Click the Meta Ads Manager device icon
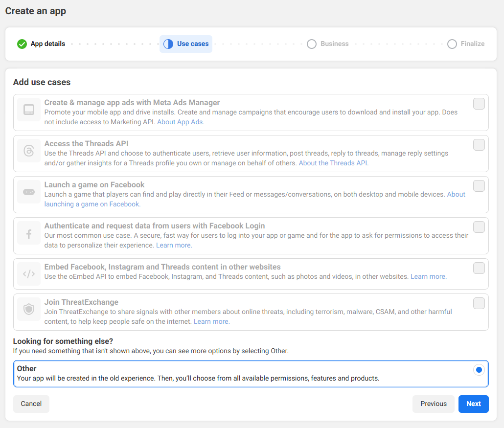 29,110
